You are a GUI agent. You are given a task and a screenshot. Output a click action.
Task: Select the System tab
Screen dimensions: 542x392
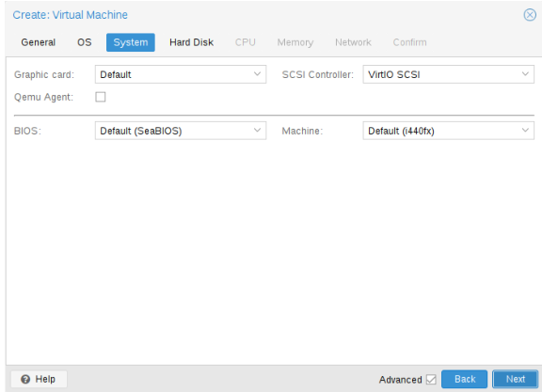point(130,42)
